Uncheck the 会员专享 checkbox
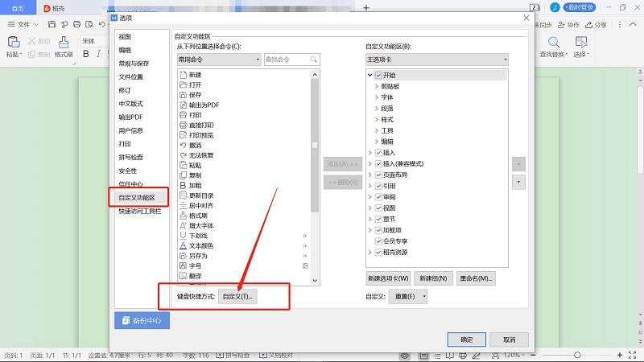The image size is (644, 362). click(378, 241)
